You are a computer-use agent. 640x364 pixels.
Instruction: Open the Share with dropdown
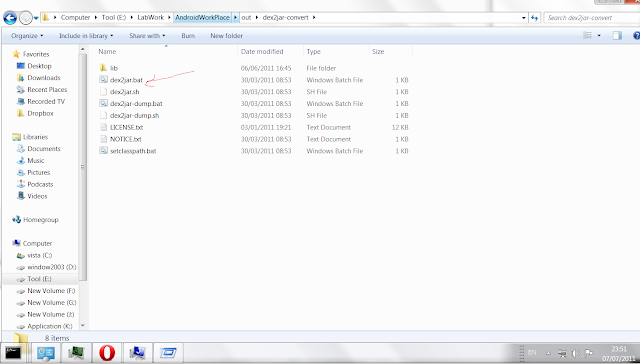pos(147,36)
